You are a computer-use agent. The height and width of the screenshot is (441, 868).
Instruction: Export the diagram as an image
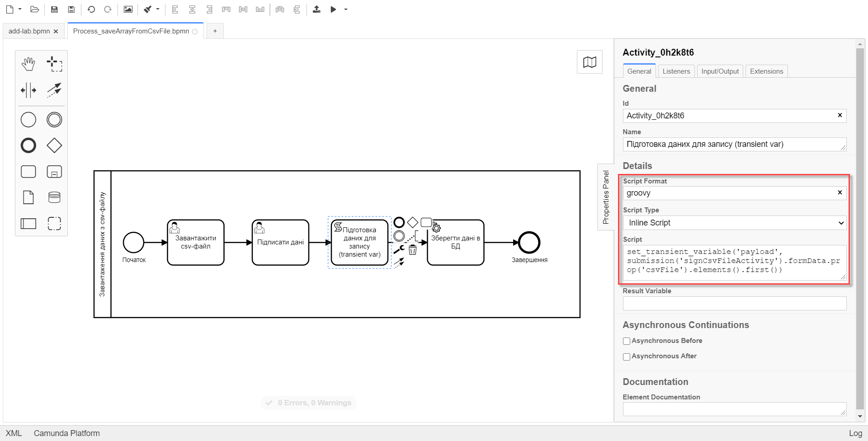(128, 9)
